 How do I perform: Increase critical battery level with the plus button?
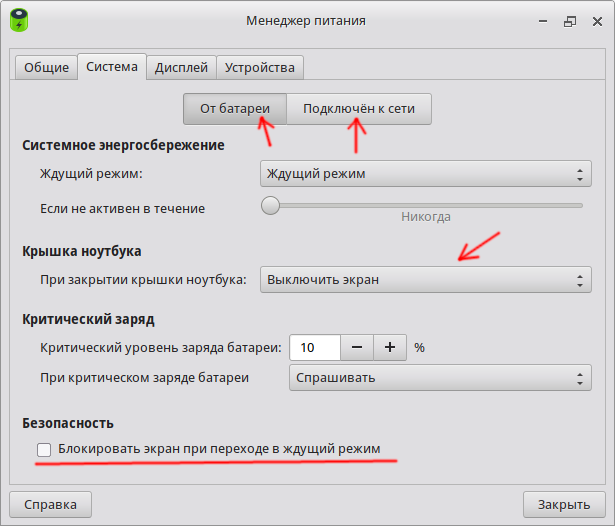390,348
